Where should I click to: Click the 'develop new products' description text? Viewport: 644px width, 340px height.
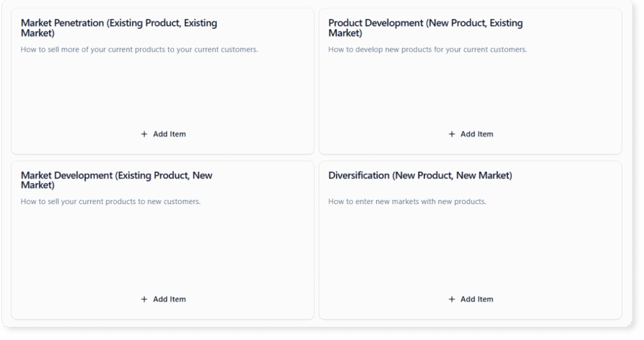tap(427, 50)
